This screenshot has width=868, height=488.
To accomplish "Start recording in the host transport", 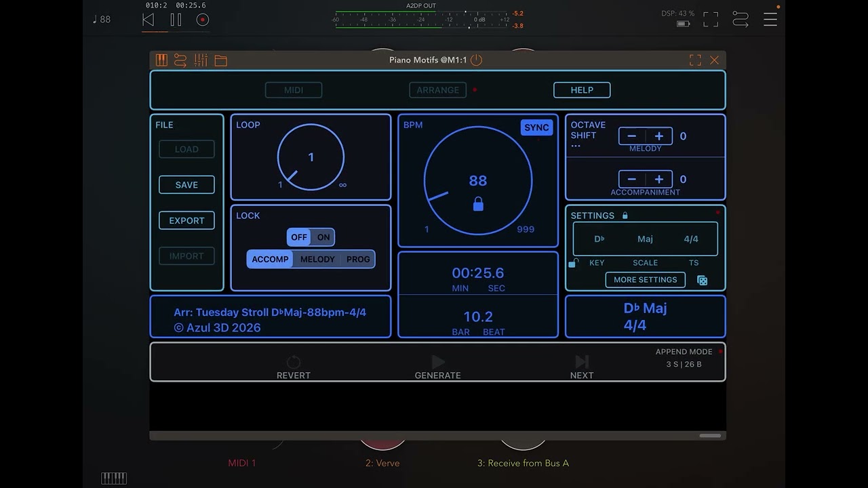I will pos(202,20).
